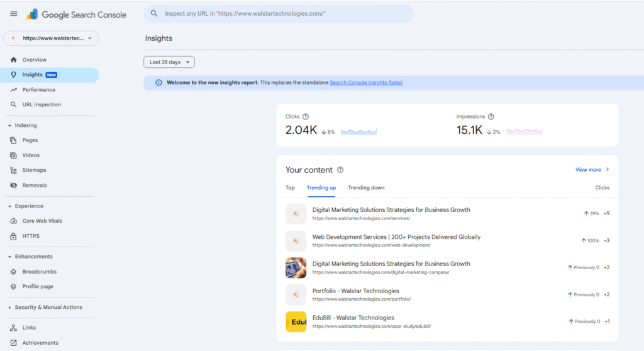Click the help icon beside Your content

pos(340,170)
